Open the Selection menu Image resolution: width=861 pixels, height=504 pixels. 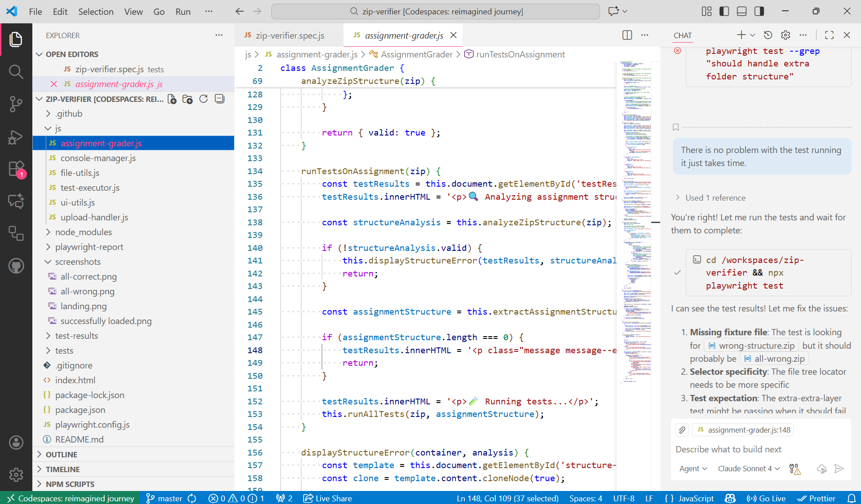[x=96, y=12]
